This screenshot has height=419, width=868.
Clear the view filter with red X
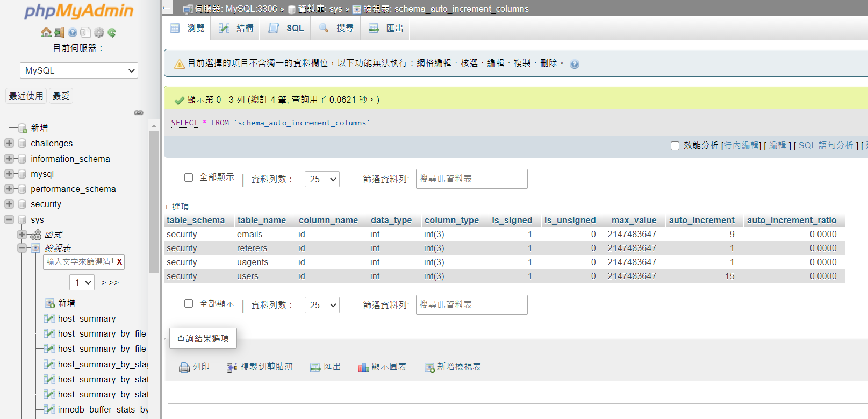[x=119, y=262]
